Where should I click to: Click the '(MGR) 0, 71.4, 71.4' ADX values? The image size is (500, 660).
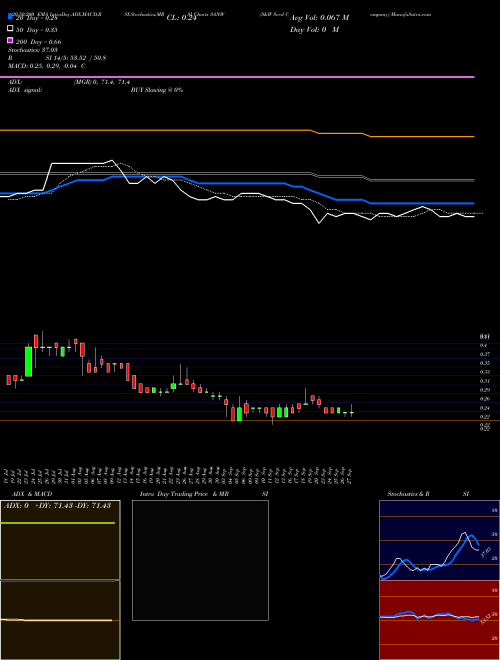101,82
